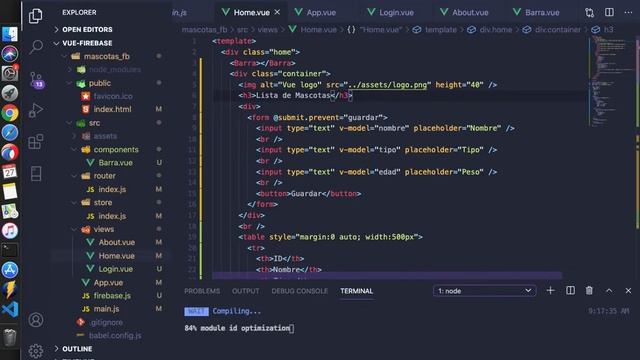Open Visual Studio Code dock icon
640x360 pixels.
point(10,309)
